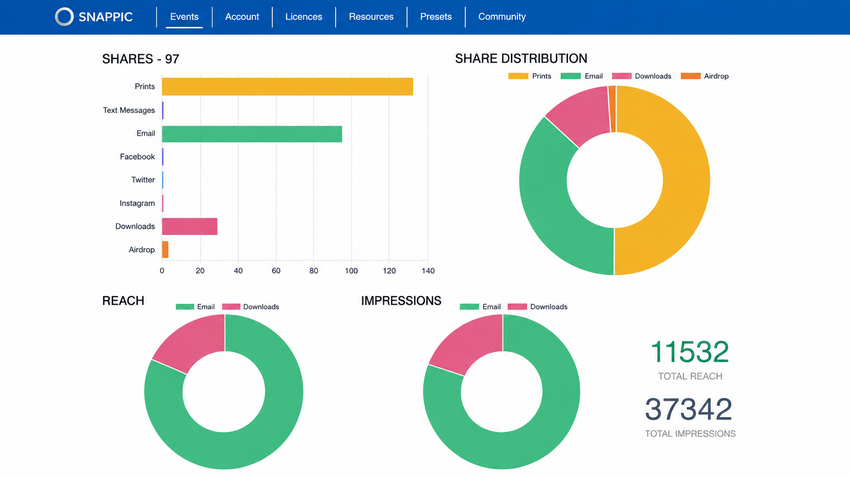Click the REACH heading
The width and height of the screenshot is (850, 478).
tap(123, 301)
